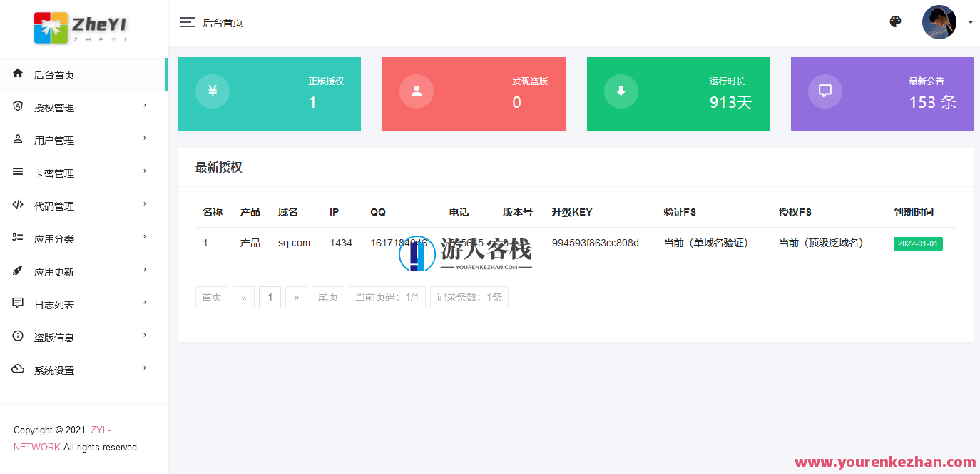Click the yen icon on the 正版授权 card
The image size is (980, 474).
point(212,91)
